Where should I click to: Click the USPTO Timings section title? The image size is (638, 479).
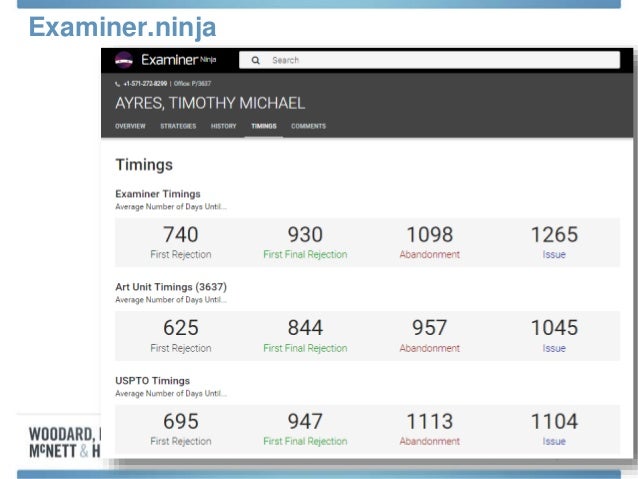tap(153, 381)
